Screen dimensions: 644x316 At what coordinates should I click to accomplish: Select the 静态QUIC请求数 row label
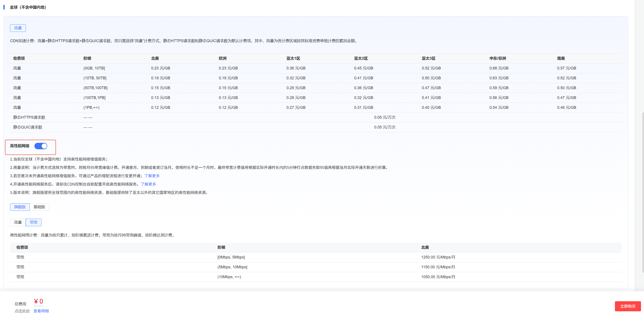(x=28, y=127)
